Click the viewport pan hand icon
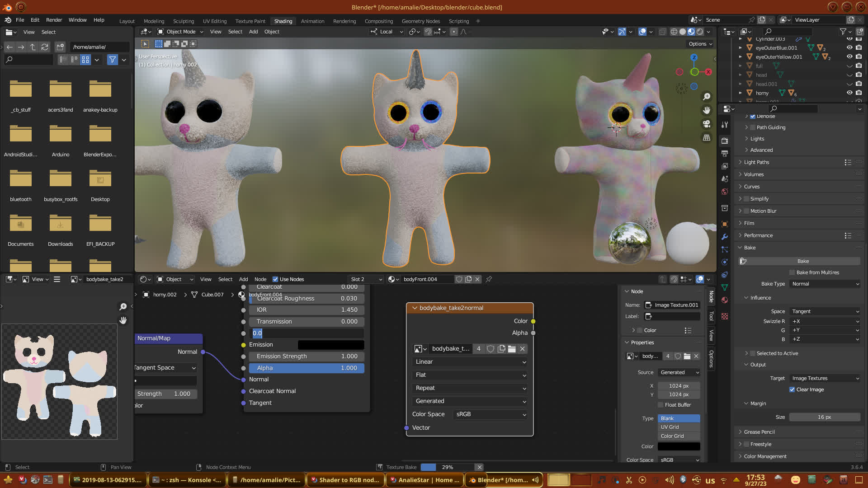The height and width of the screenshot is (488, 868). [707, 110]
